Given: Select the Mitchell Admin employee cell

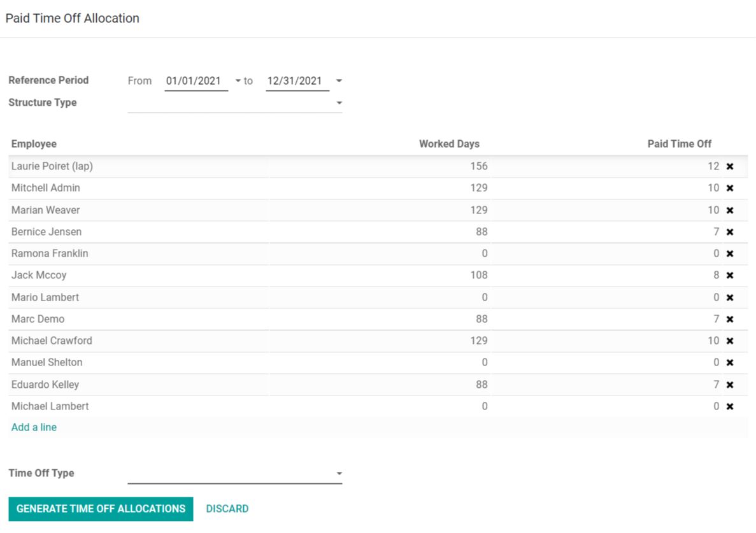Looking at the screenshot, I should click(139, 188).
